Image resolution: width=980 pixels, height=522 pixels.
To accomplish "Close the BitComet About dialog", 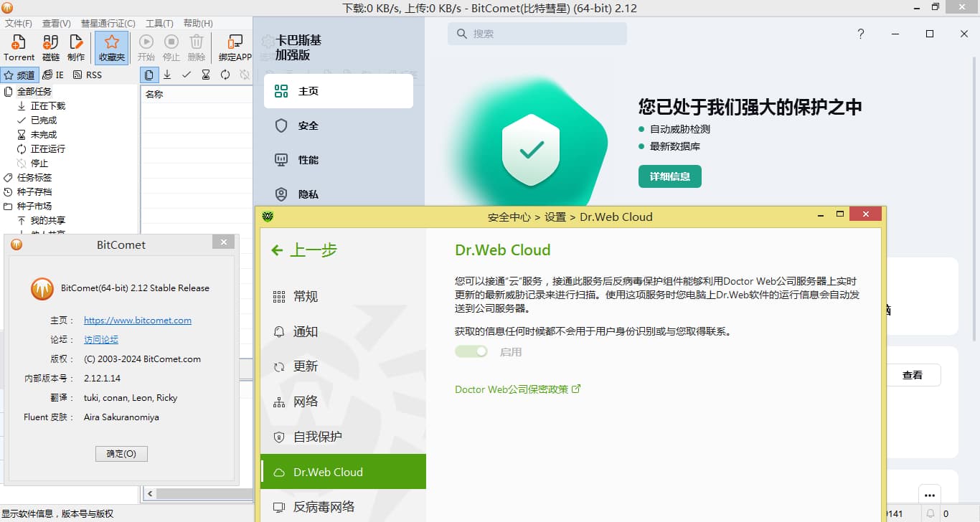I will 223,242.
